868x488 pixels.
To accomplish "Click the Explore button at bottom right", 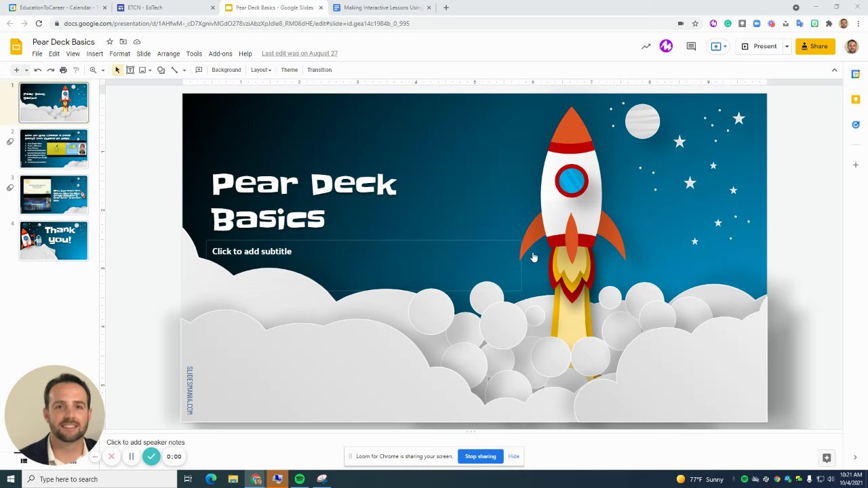I will click(827, 457).
